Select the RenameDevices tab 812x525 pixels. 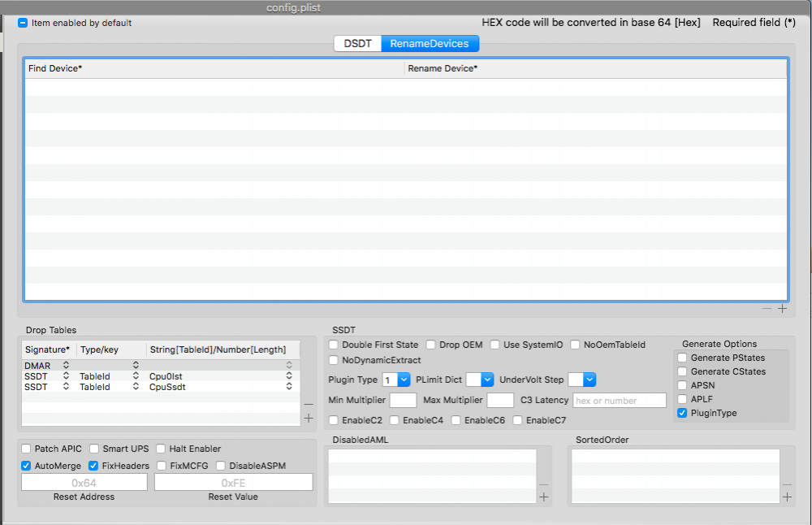click(x=429, y=43)
